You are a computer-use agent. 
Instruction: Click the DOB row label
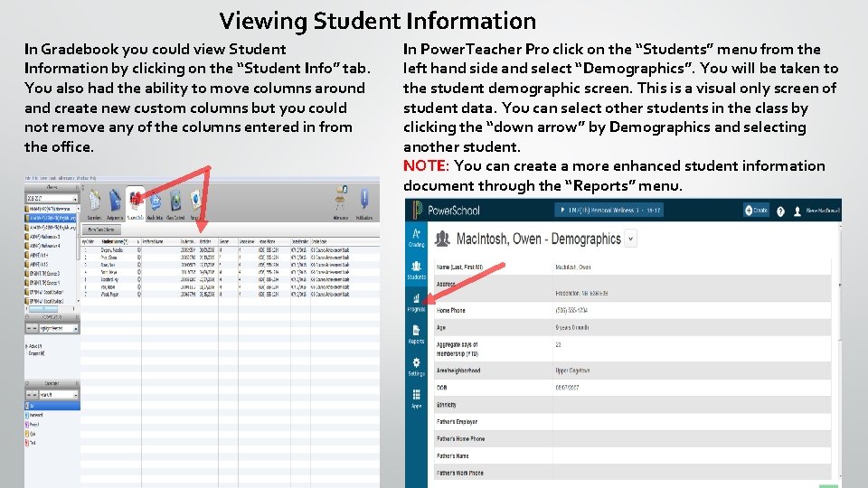pyautogui.click(x=442, y=388)
